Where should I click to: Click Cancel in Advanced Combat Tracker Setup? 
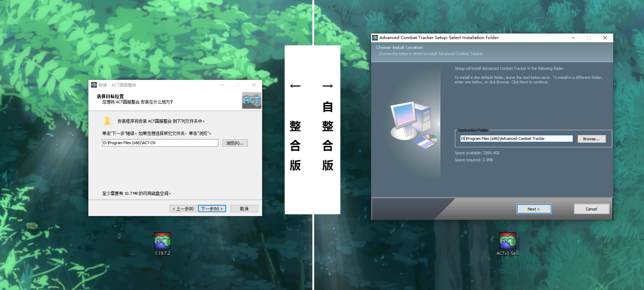592,209
